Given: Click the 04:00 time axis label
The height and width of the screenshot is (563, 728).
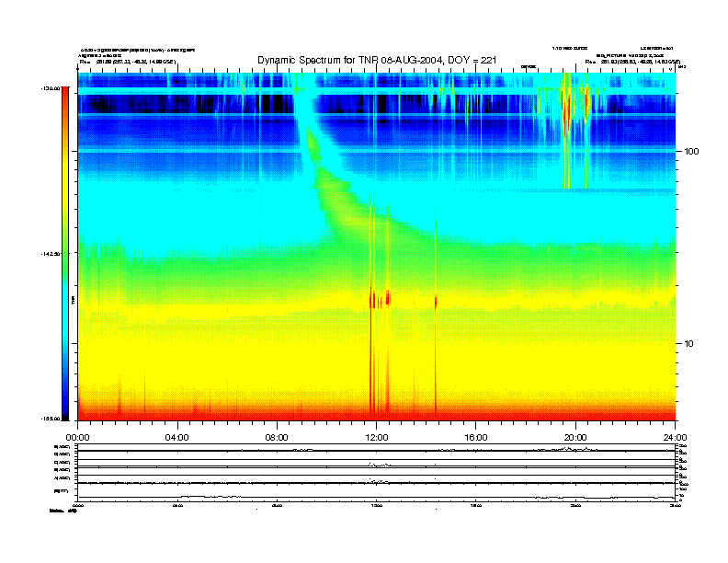Looking at the screenshot, I should tap(177, 438).
